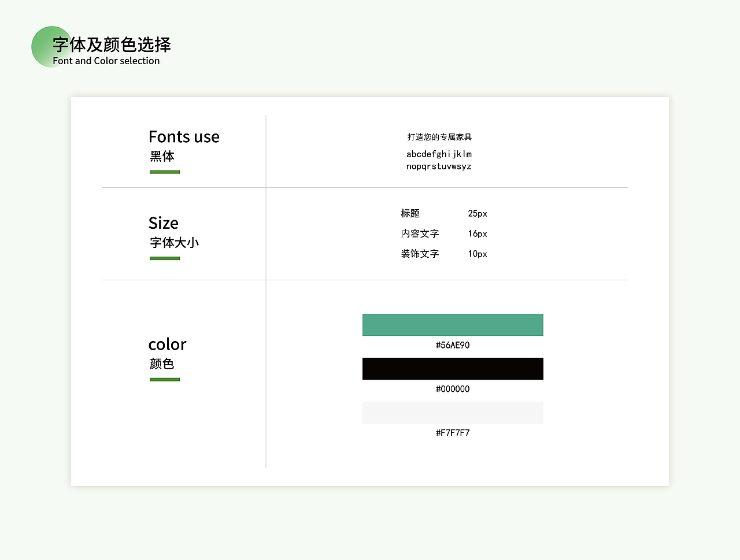
Task: Click the Fonts use heading
Action: pyautogui.click(x=184, y=136)
